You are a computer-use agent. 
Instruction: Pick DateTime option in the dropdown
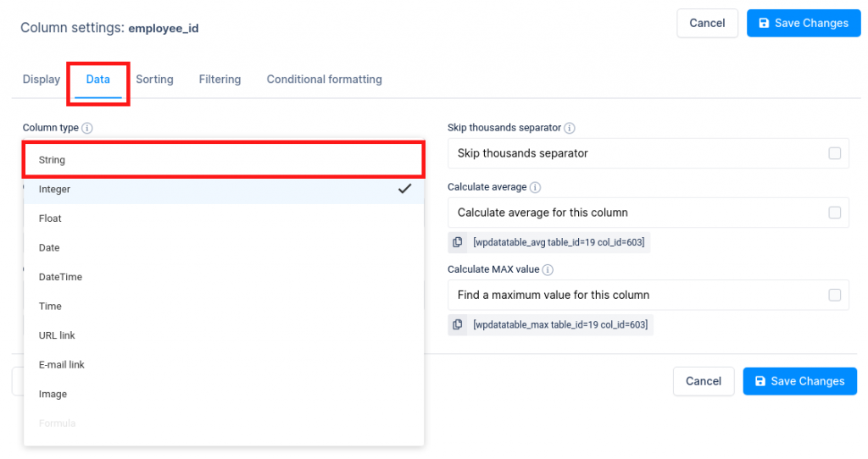224,277
